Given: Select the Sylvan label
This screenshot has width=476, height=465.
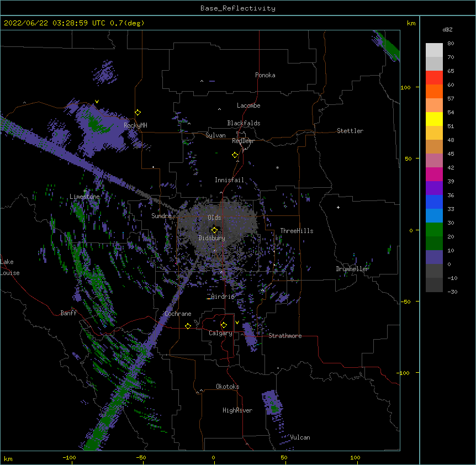Looking at the screenshot, I should point(215,135).
